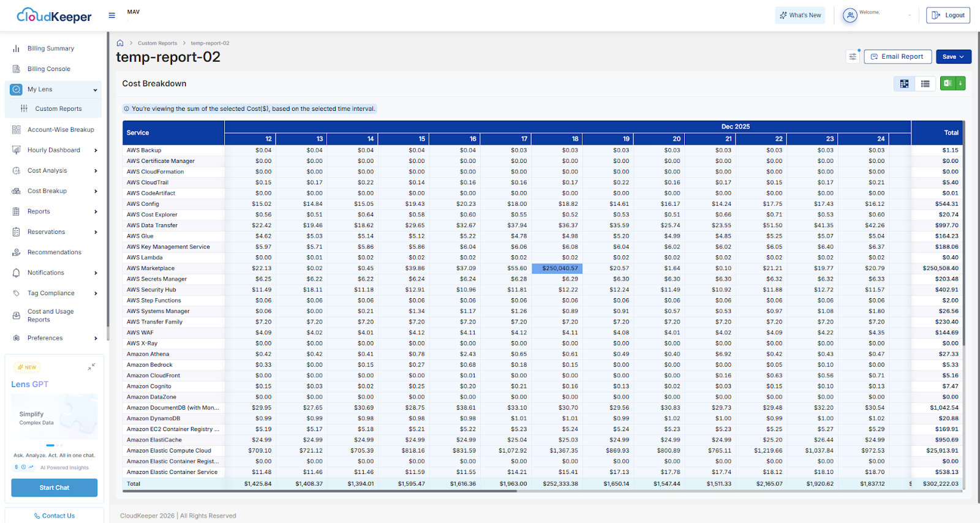Expand the Notifications submenu arrow
The width and height of the screenshot is (980, 523).
coord(96,273)
